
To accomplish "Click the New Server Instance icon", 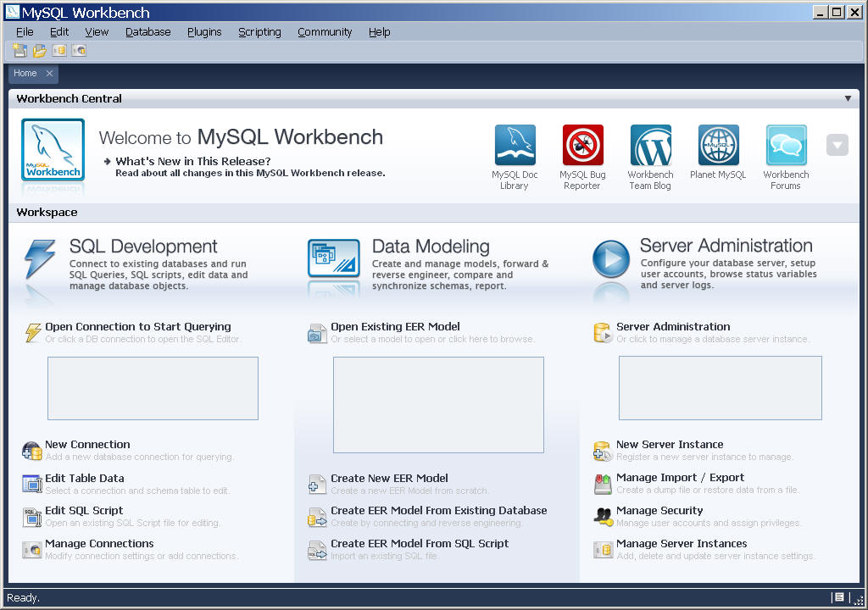I will point(603,451).
